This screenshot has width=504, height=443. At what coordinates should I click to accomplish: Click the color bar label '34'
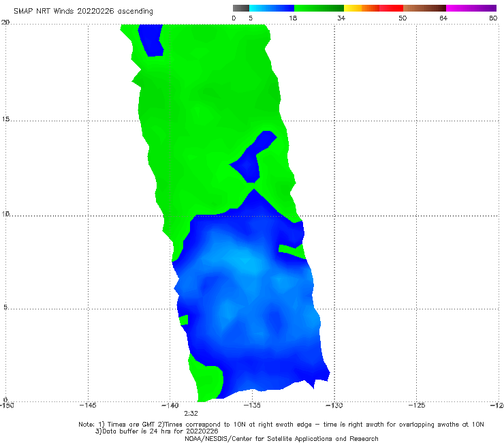click(341, 18)
